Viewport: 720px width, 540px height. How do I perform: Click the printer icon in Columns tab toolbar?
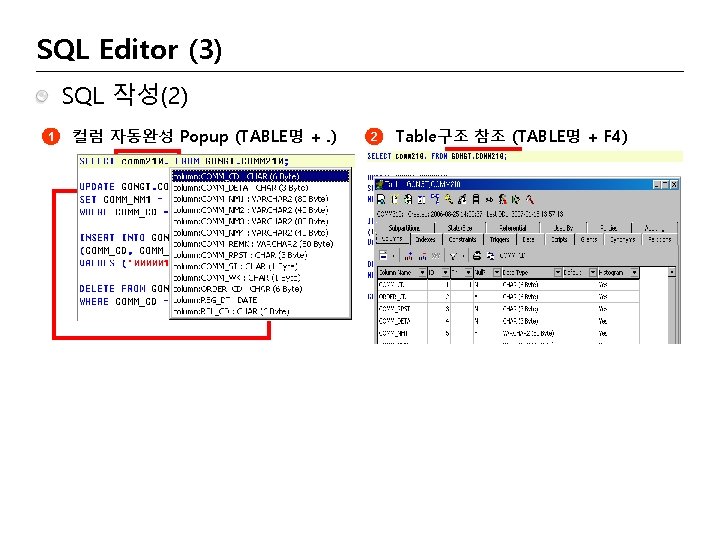click(477, 255)
